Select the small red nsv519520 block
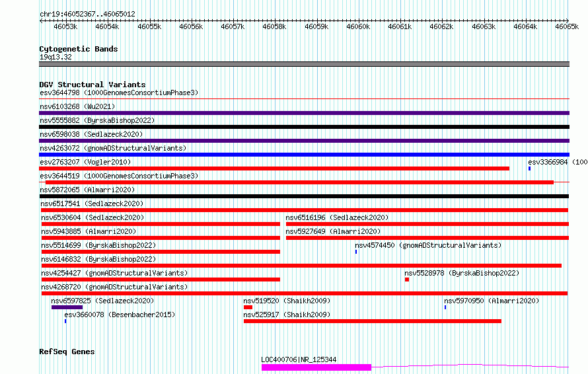The height and width of the screenshot is (374, 588). pos(248,307)
